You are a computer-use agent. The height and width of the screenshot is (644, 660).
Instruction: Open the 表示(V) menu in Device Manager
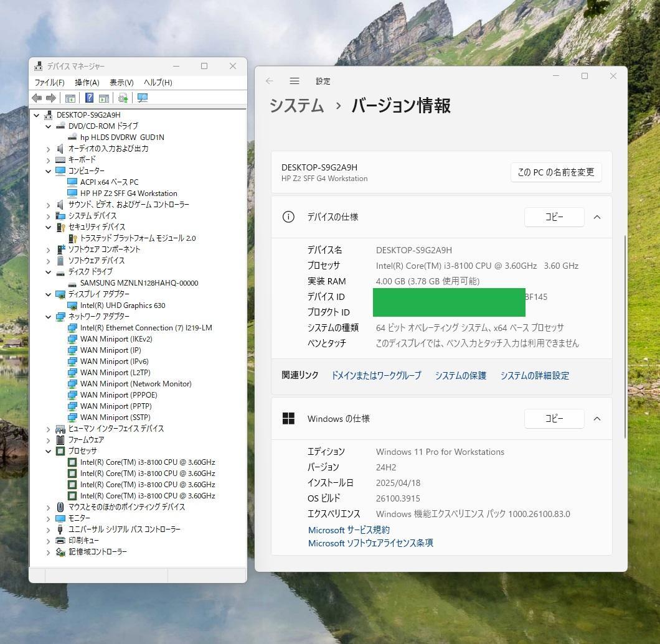pyautogui.click(x=121, y=82)
